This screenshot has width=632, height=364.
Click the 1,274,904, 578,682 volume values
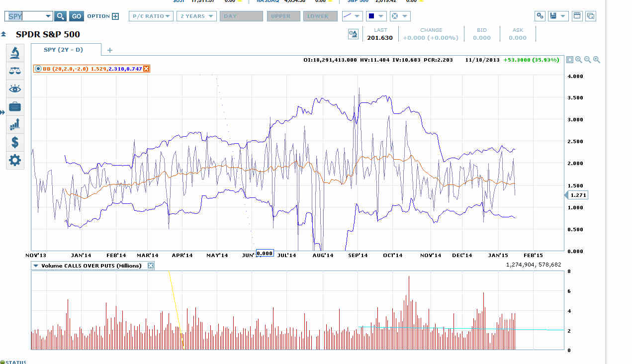coord(534,265)
